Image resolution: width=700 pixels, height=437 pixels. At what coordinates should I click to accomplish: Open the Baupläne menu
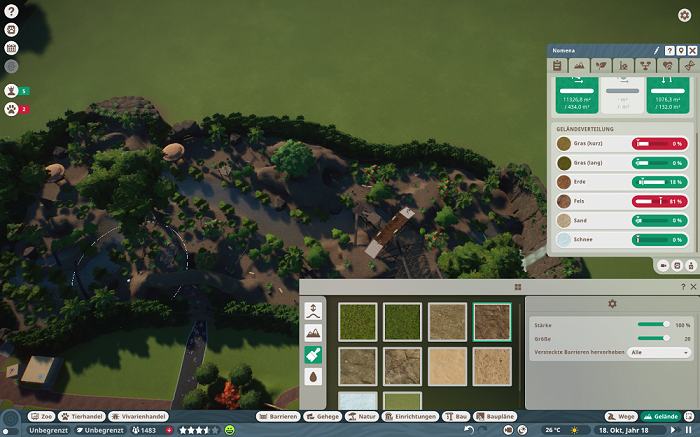point(495,416)
